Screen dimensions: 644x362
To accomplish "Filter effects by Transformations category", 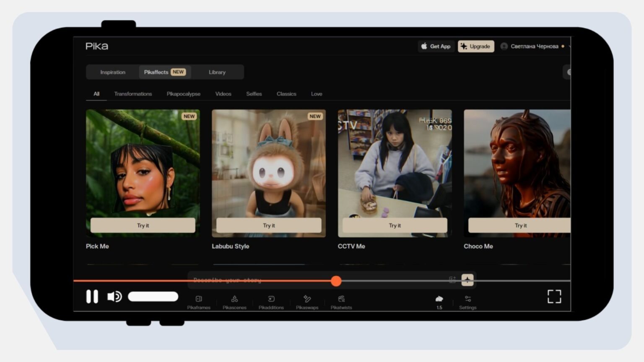I will click(133, 94).
